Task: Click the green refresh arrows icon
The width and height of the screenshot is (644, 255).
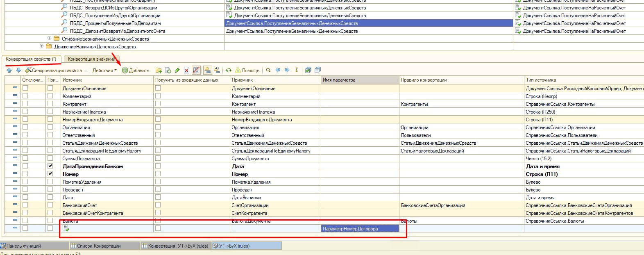Action: pos(229,70)
